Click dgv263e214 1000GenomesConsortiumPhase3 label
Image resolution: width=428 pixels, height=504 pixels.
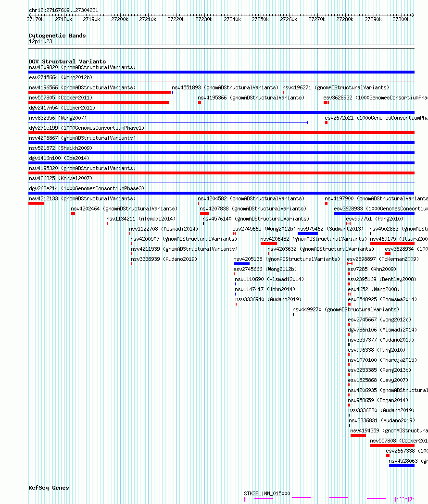[87, 188]
